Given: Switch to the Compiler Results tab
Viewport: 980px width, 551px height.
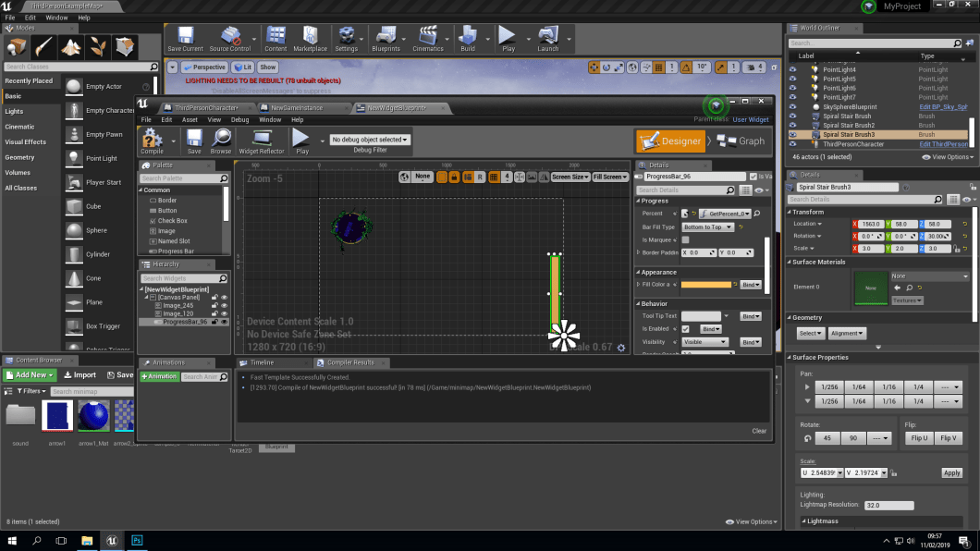Looking at the screenshot, I should [350, 363].
